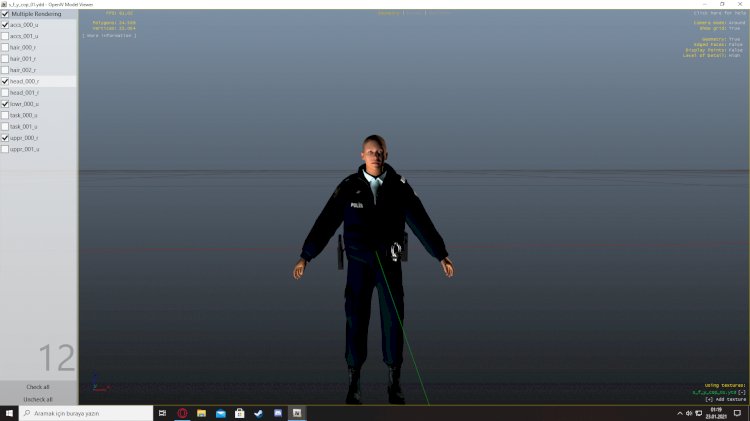This screenshot has height=421, width=750.
Task: Click the Windows Start button
Action: (9, 413)
